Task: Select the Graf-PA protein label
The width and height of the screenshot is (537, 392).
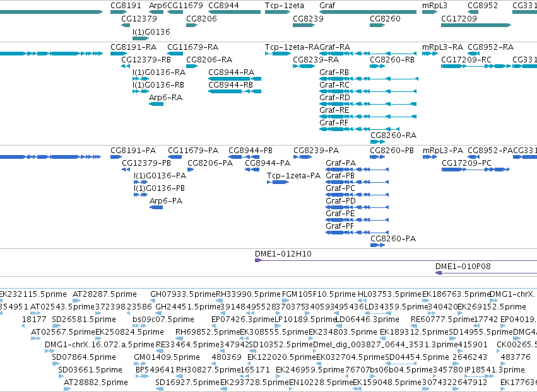Action: (340, 163)
